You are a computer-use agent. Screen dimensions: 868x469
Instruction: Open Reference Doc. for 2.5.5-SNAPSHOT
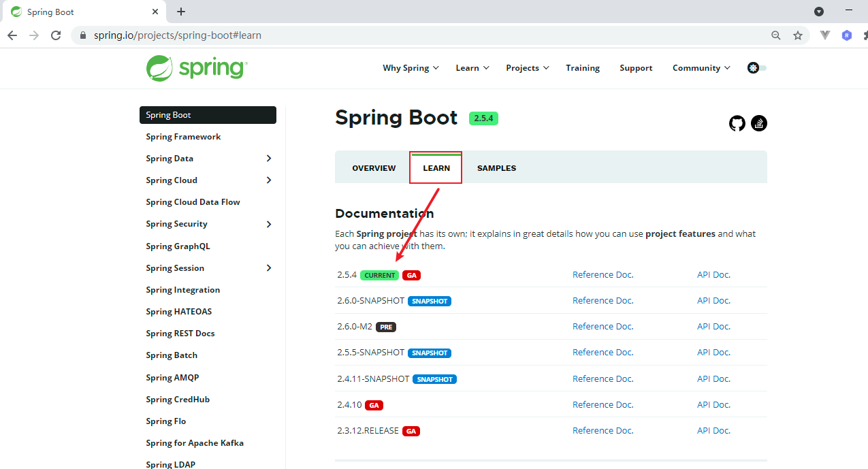[602, 353]
